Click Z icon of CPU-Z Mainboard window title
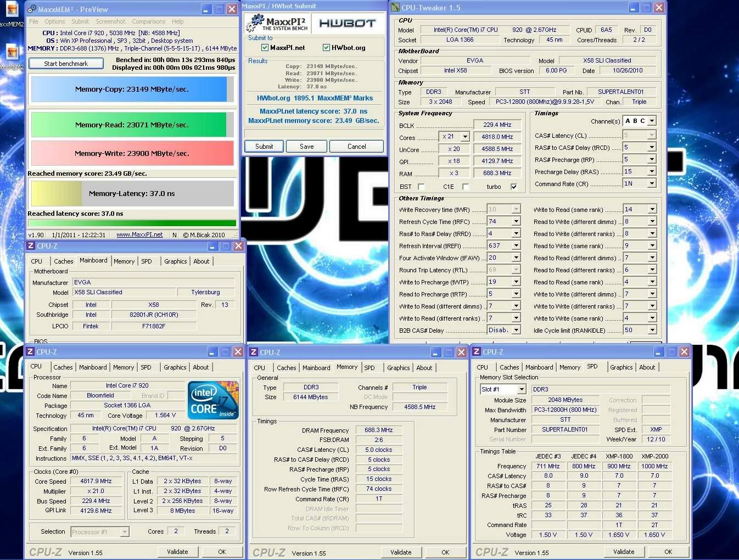This screenshot has height=560, width=739. click(x=31, y=246)
